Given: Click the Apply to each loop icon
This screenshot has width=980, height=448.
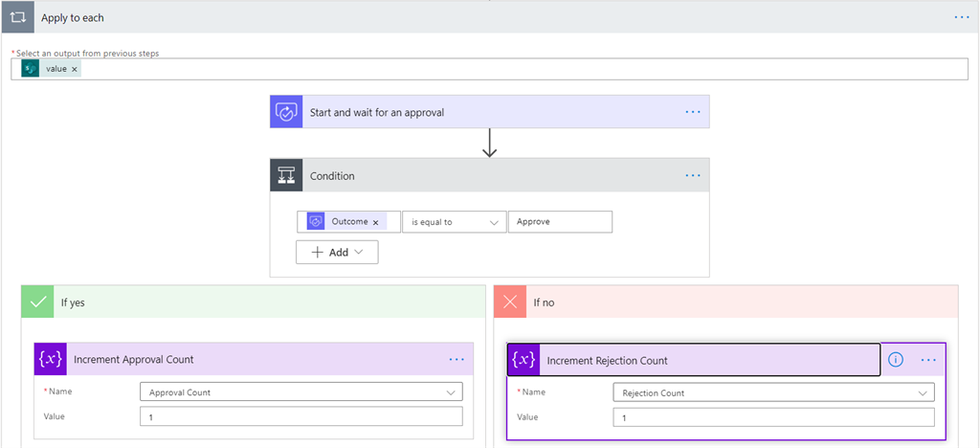Looking at the screenshot, I should coord(17,17).
